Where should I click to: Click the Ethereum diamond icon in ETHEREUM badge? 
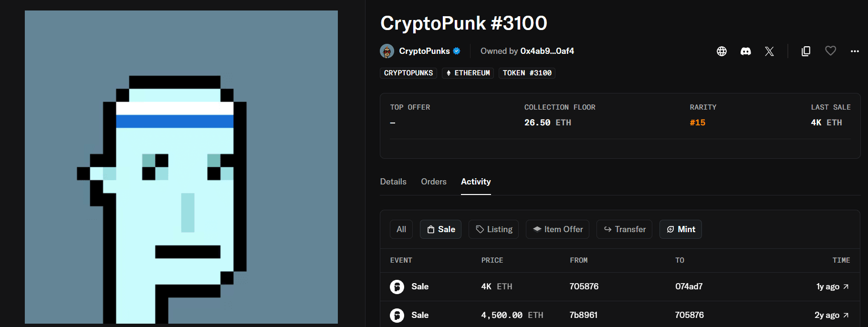pos(449,73)
